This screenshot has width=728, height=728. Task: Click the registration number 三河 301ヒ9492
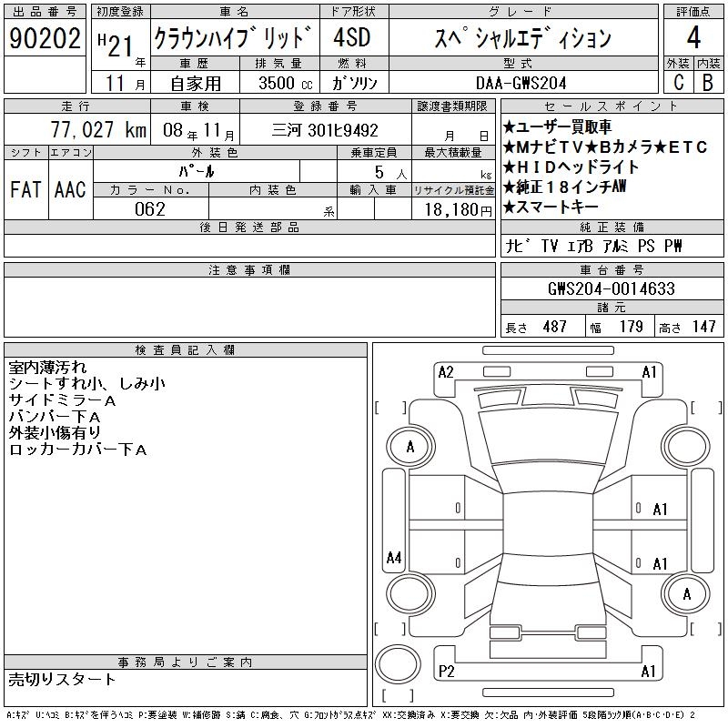(325, 130)
